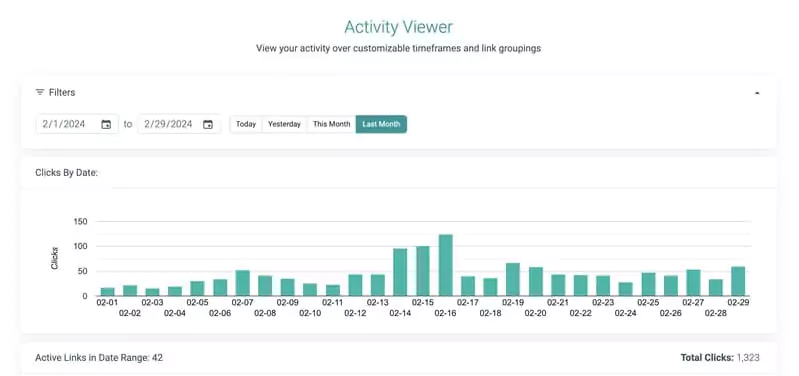Click the 100 y-axis value
This screenshot has height=376, width=799.
(x=81, y=247)
